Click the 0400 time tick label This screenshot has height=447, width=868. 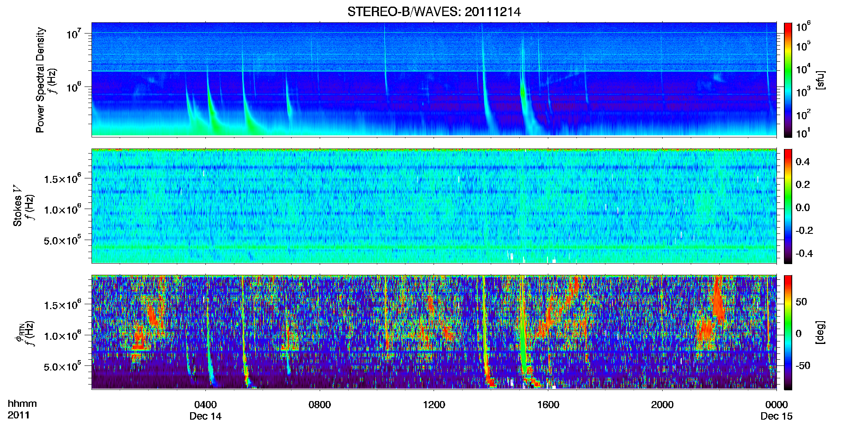(205, 404)
